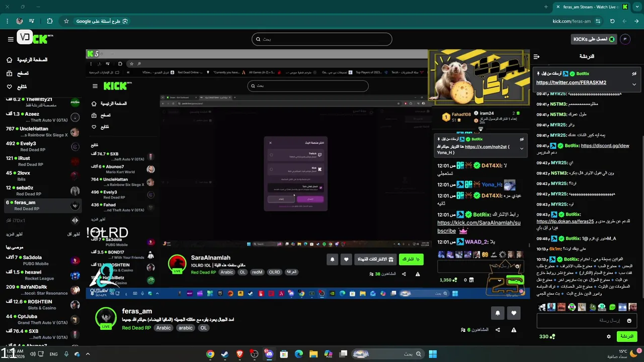
Task: Open the Browse sidebar item
Action: (18, 73)
